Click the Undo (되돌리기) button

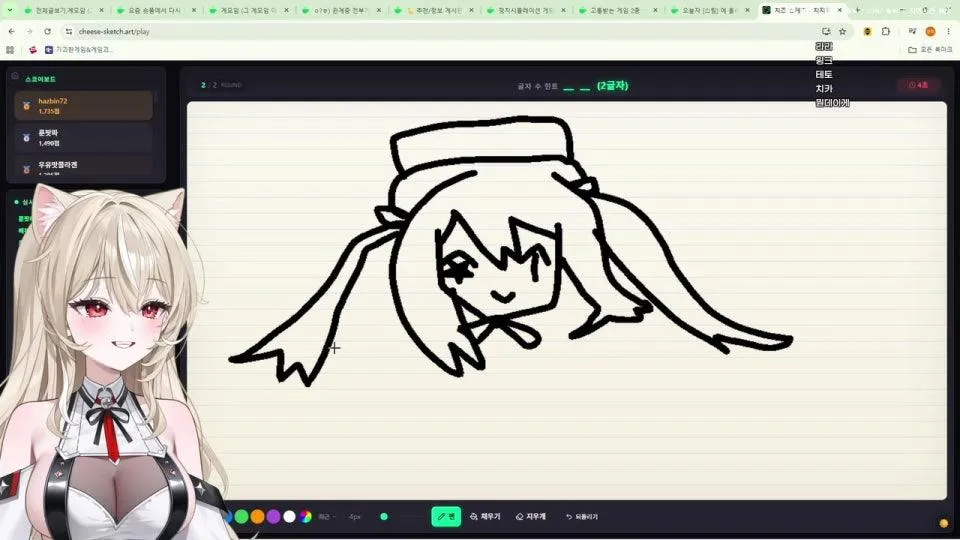[582, 517]
